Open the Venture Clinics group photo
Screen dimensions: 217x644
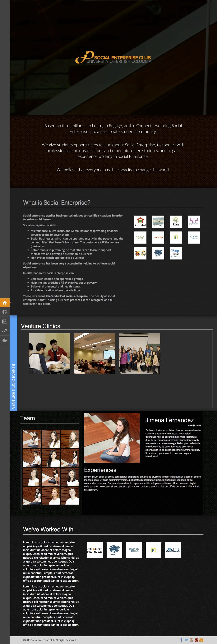(x=140, y=353)
